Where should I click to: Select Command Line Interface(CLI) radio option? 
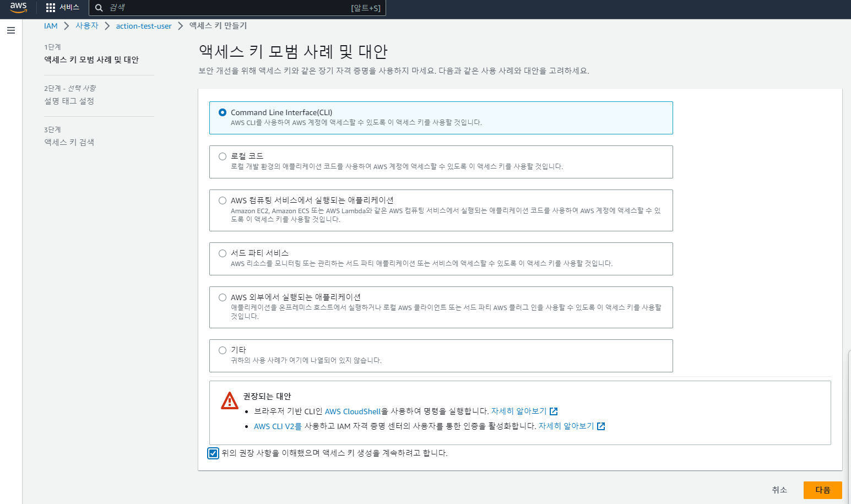click(x=223, y=112)
